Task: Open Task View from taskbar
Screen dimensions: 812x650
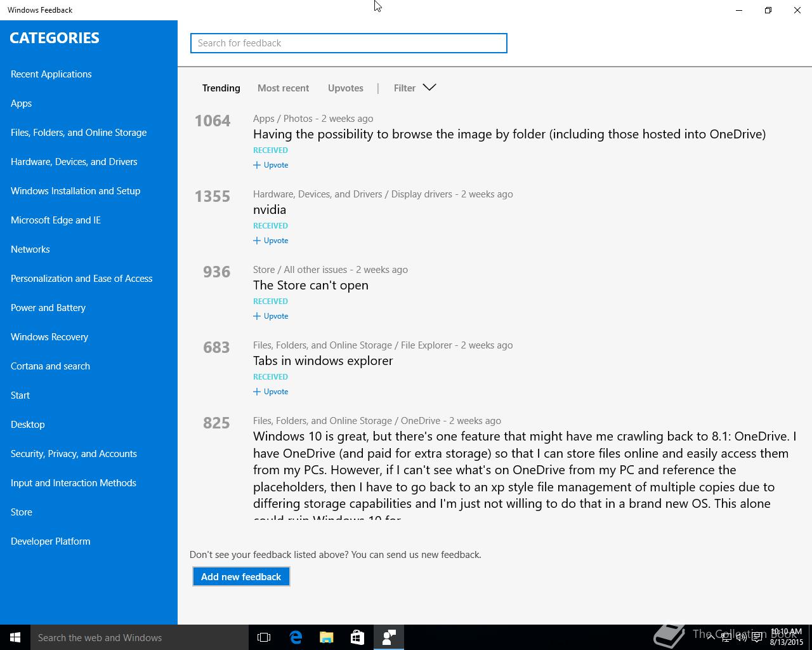Action: [264, 637]
